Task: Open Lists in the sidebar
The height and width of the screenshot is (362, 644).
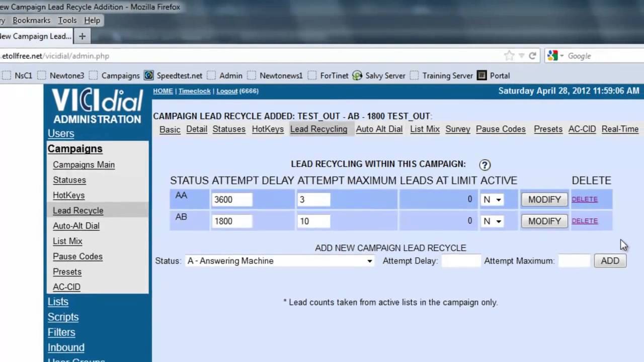Action: 58,302
